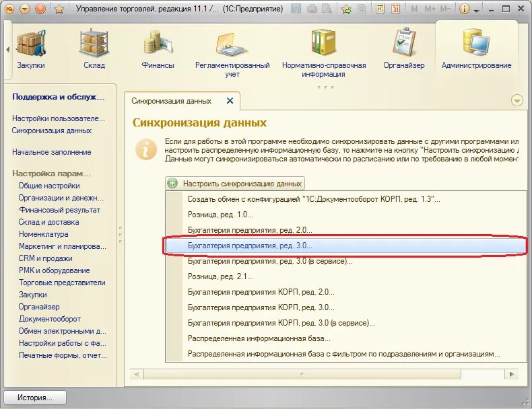Viewport: 532px width, 409px height.
Task: Open the Закупки section
Action: pyautogui.click(x=31, y=49)
